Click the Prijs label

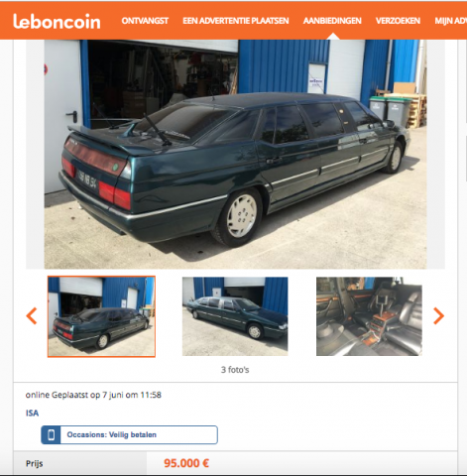pyautogui.click(x=35, y=463)
